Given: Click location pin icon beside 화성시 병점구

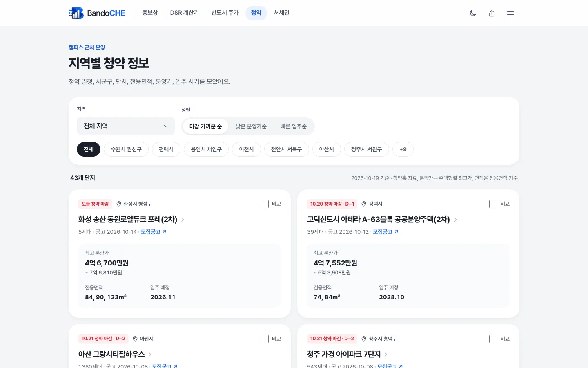Looking at the screenshot, I should point(119,204).
